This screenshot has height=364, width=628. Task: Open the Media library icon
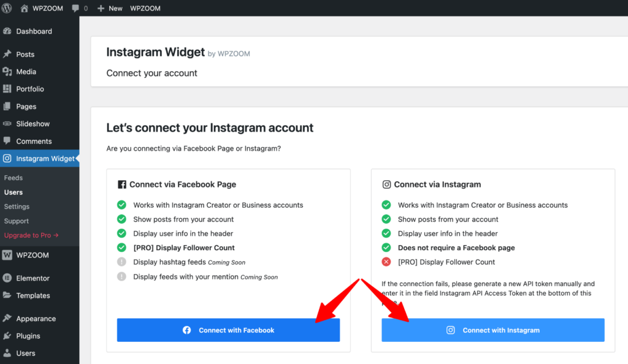click(x=7, y=72)
